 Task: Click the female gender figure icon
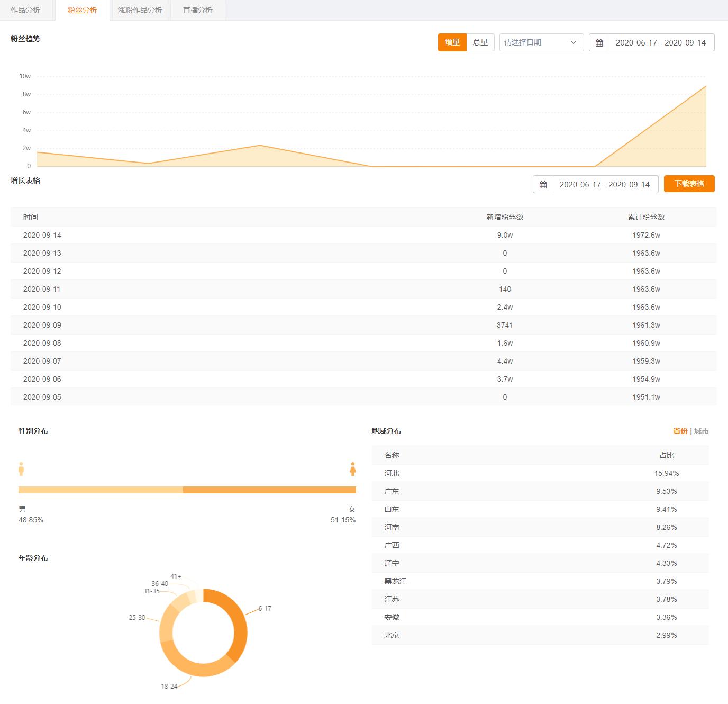click(x=353, y=469)
